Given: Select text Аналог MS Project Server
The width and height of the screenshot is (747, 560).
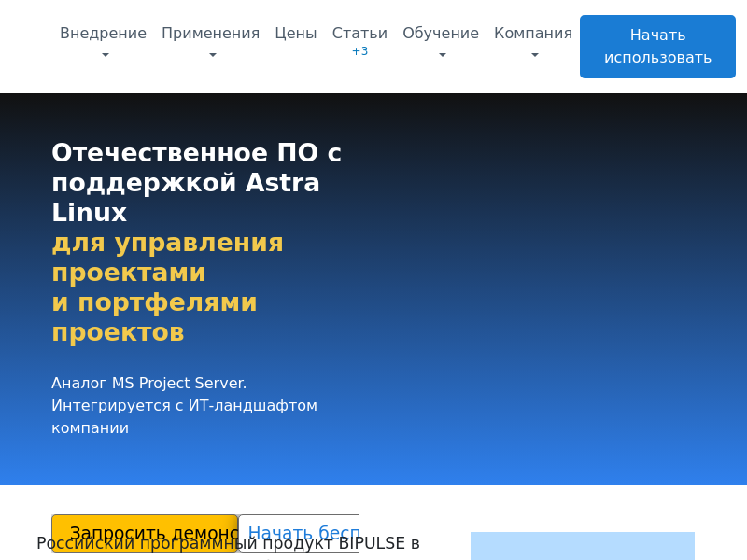Looking at the screenshot, I should tap(148, 383).
